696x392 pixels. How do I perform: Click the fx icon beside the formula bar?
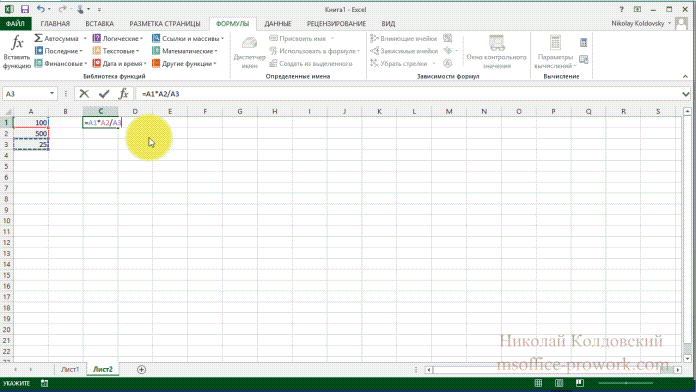coord(123,94)
